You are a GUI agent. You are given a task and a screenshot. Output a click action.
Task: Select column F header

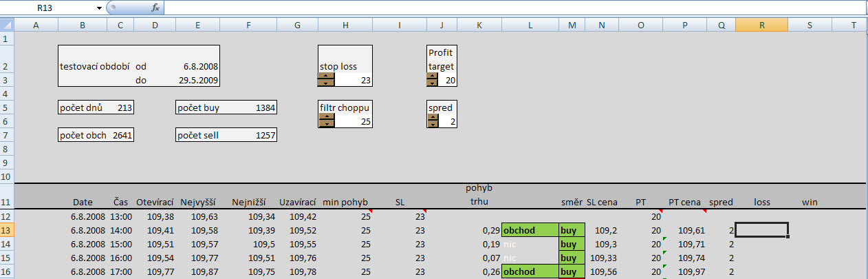(248, 25)
